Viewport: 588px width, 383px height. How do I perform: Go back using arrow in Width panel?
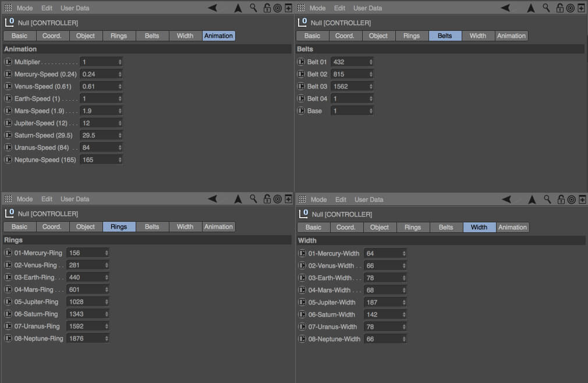click(x=506, y=200)
